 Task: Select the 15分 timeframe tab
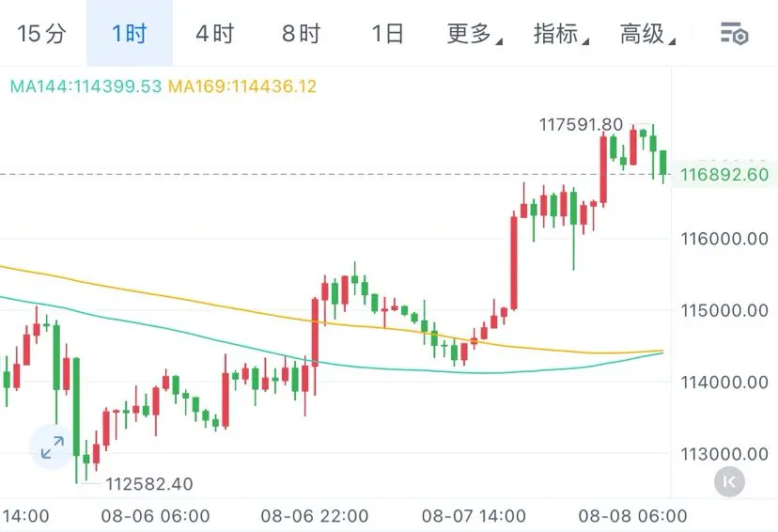pos(41,34)
